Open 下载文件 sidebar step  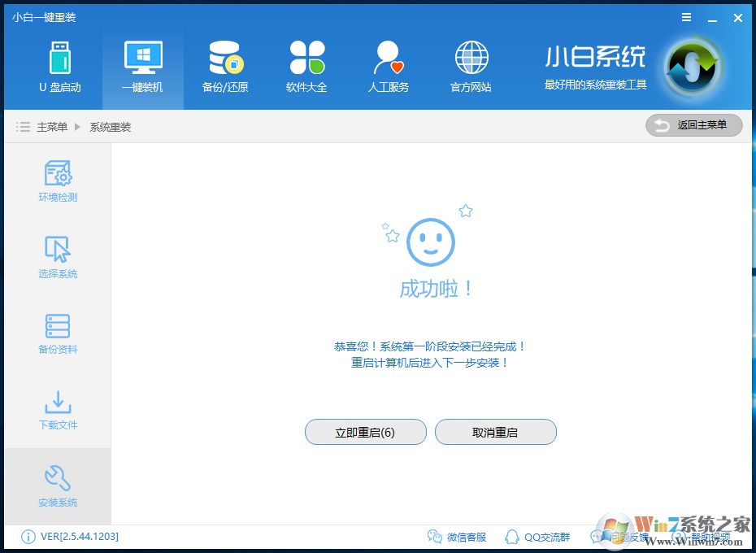click(57, 408)
